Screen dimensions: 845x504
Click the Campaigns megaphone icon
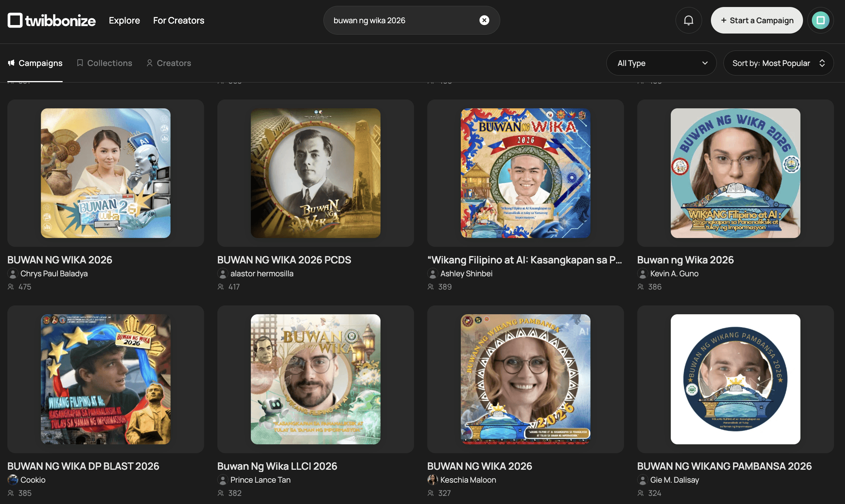coord(11,63)
